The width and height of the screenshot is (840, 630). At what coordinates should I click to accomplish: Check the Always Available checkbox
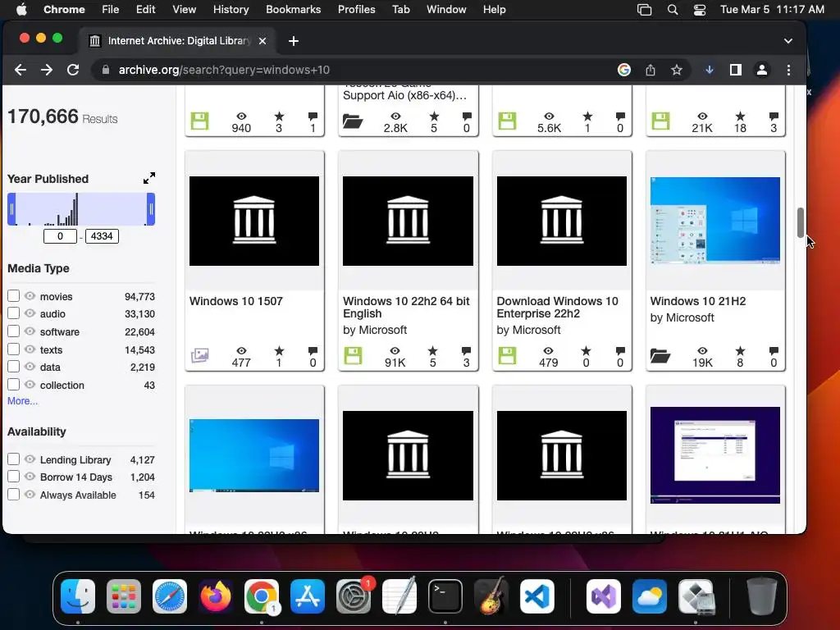tap(13, 495)
